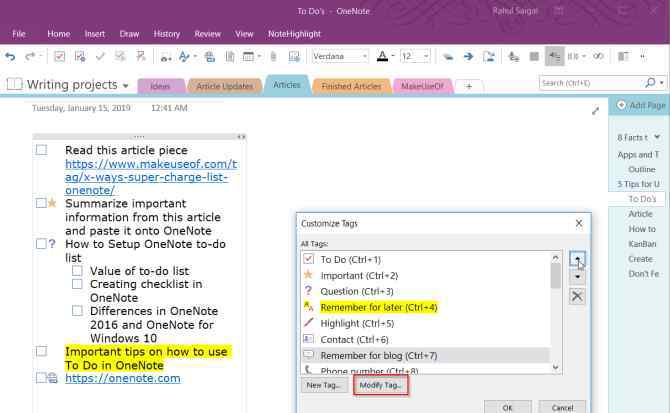Click the dock to desktop icon

point(623,56)
